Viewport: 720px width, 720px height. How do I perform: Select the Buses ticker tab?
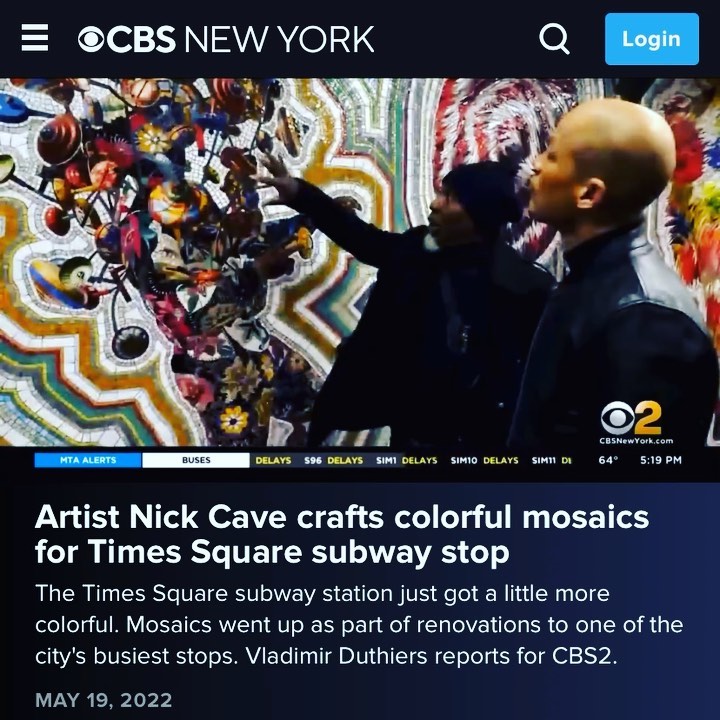pyautogui.click(x=196, y=460)
